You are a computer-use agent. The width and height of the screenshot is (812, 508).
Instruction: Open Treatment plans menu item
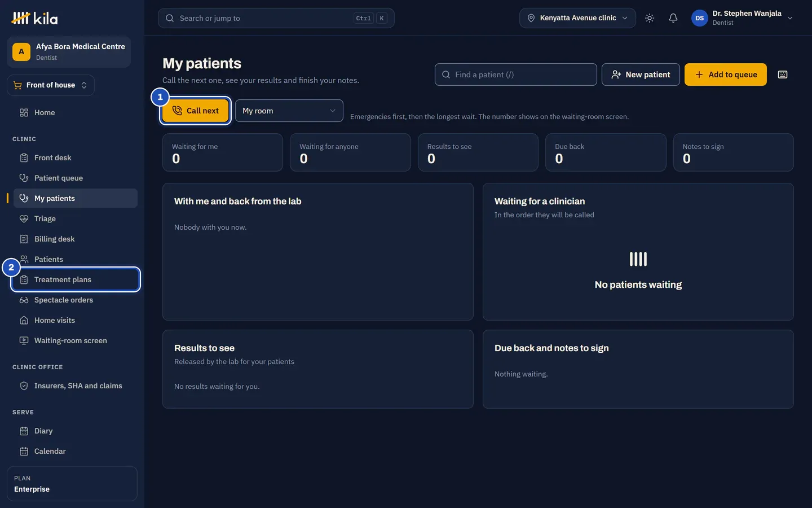click(x=76, y=279)
